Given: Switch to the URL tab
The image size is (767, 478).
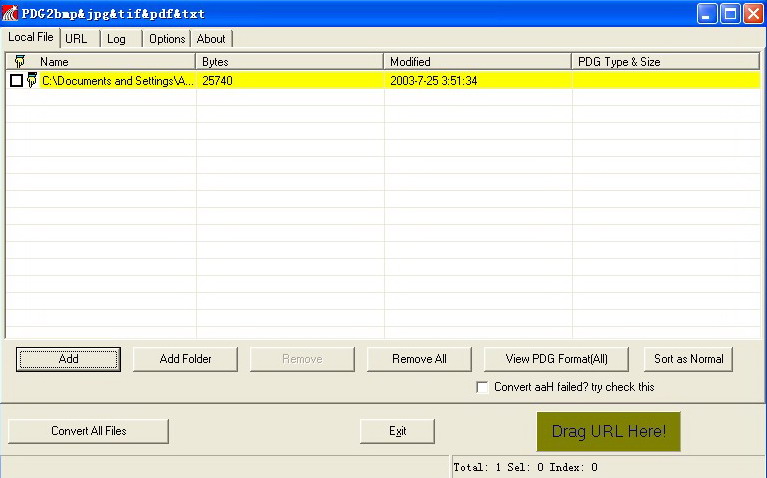Looking at the screenshot, I should tap(76, 39).
